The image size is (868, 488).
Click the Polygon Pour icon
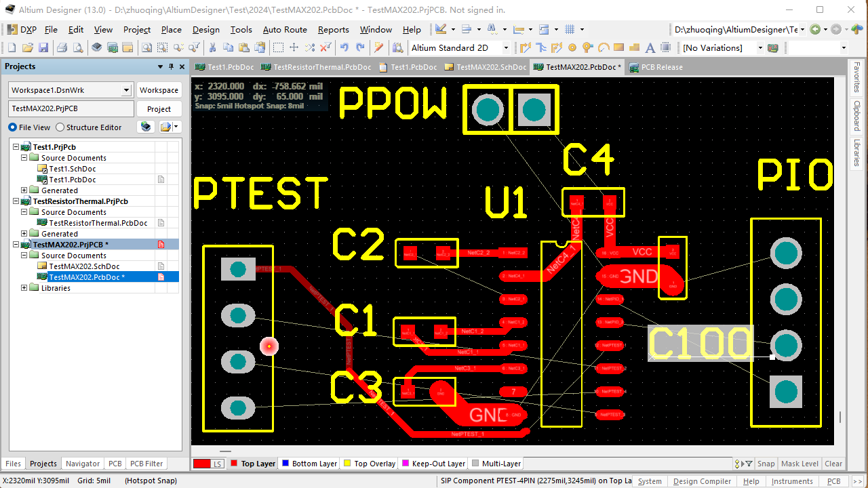(x=634, y=47)
